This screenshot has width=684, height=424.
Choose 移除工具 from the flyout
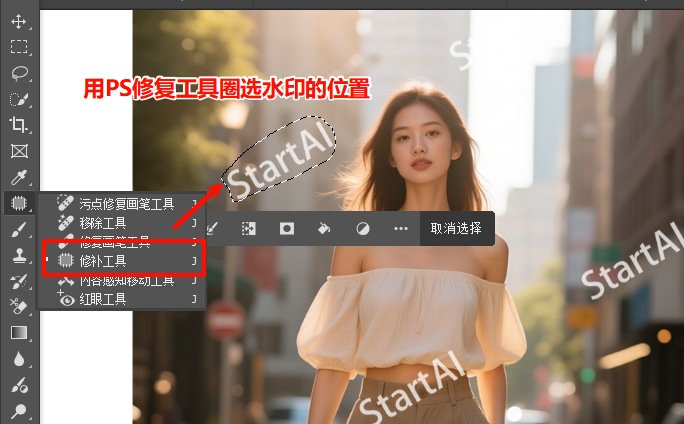coord(122,223)
